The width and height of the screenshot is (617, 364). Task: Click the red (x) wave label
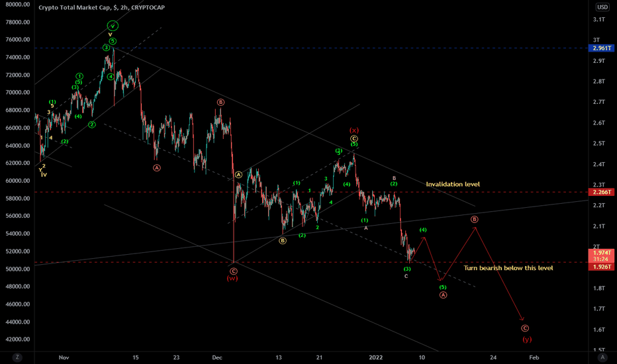tap(354, 130)
